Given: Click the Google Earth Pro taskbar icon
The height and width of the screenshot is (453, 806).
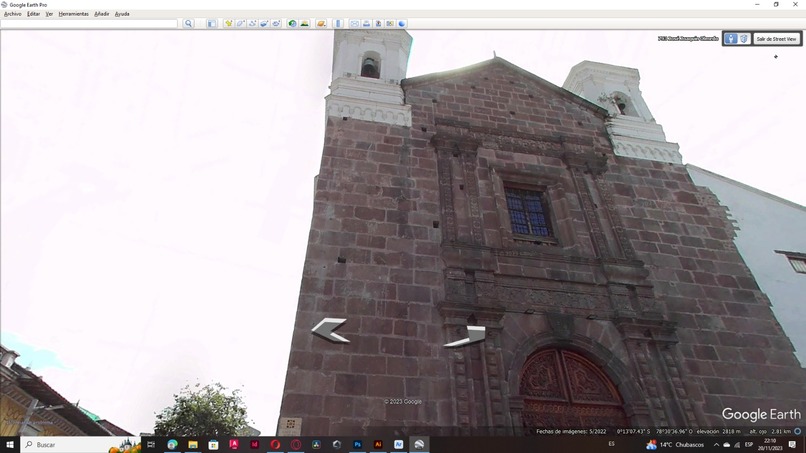Looking at the screenshot, I should point(419,444).
